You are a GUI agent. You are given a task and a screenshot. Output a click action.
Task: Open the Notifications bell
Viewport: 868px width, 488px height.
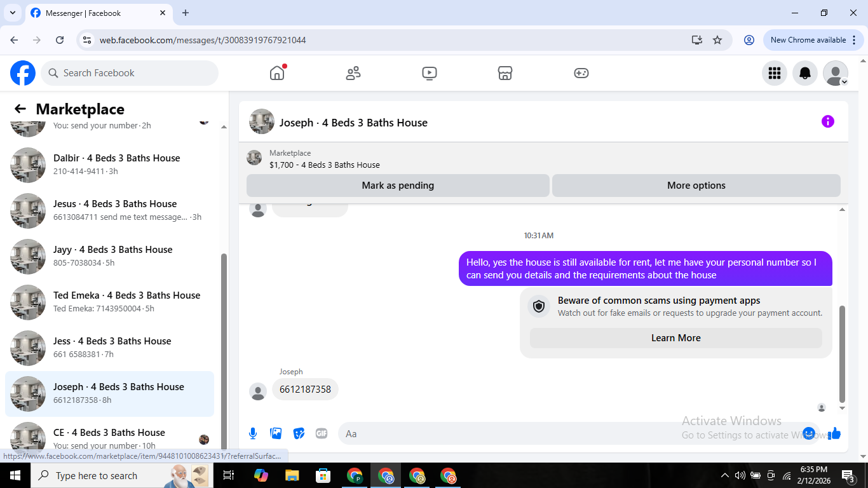point(805,73)
